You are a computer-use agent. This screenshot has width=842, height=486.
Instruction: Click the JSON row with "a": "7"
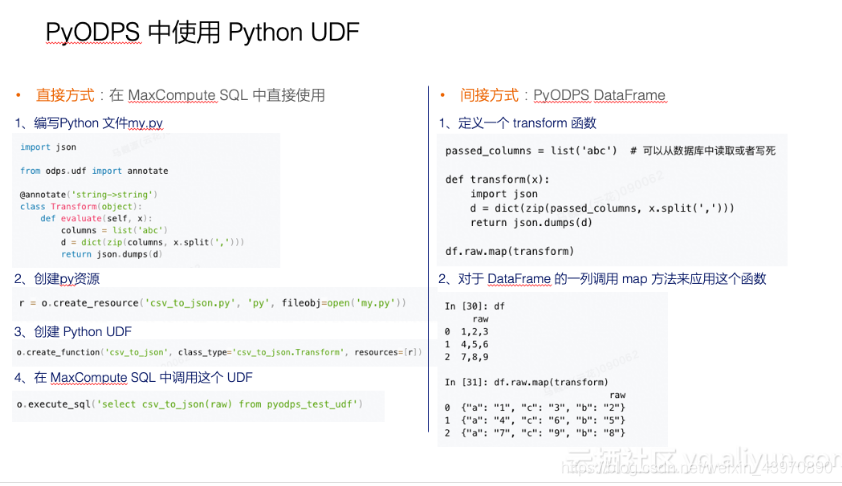[x=535, y=433]
